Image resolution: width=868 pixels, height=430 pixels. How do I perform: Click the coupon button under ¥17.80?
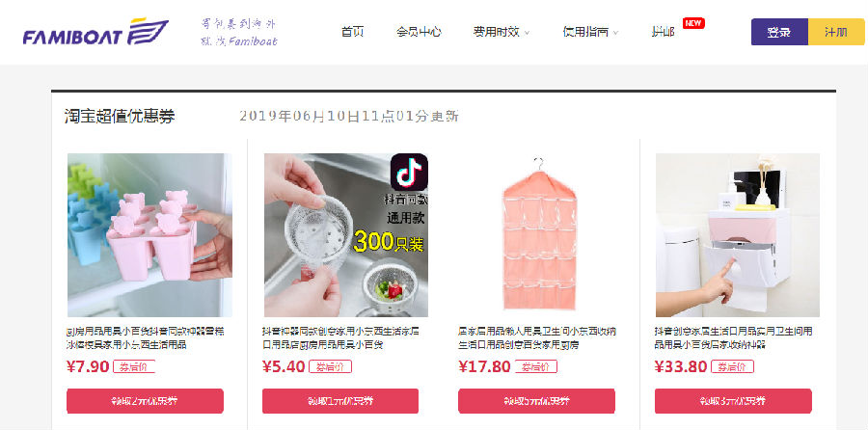536,401
